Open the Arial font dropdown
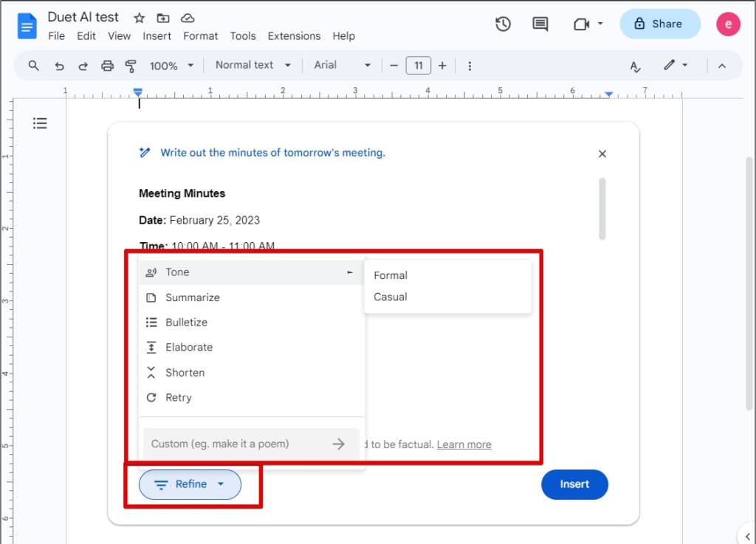 tap(342, 65)
